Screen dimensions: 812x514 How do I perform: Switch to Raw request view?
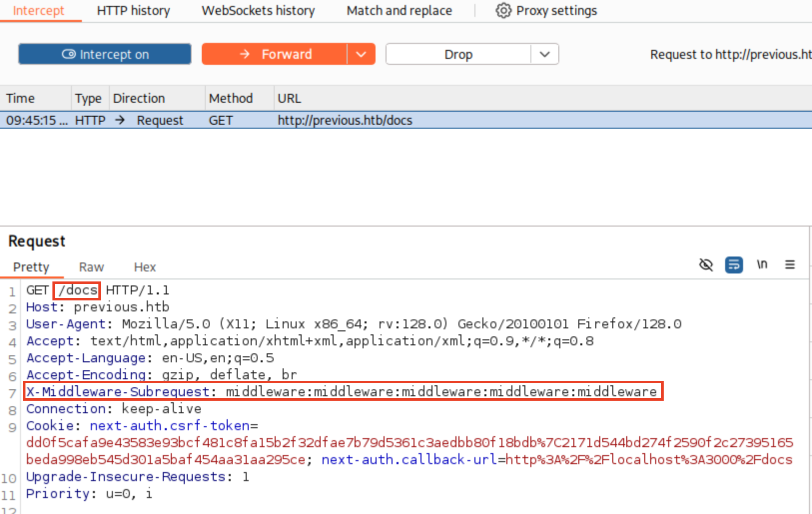coord(91,267)
